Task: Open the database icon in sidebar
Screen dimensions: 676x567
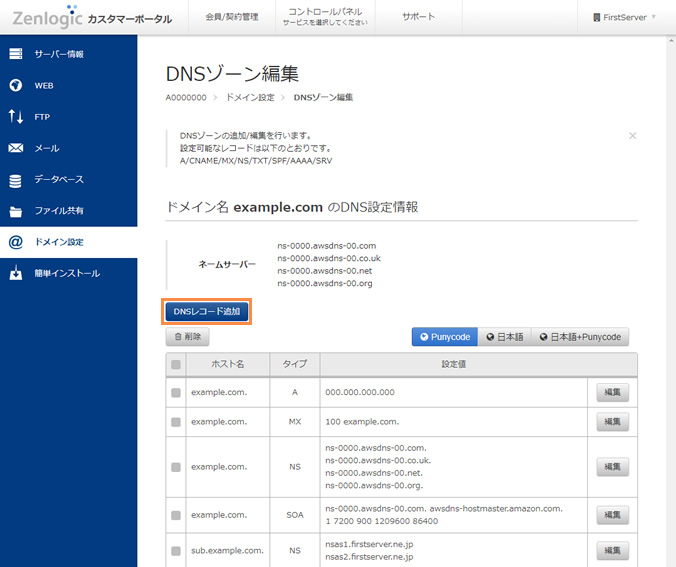Action: pyautogui.click(x=16, y=180)
